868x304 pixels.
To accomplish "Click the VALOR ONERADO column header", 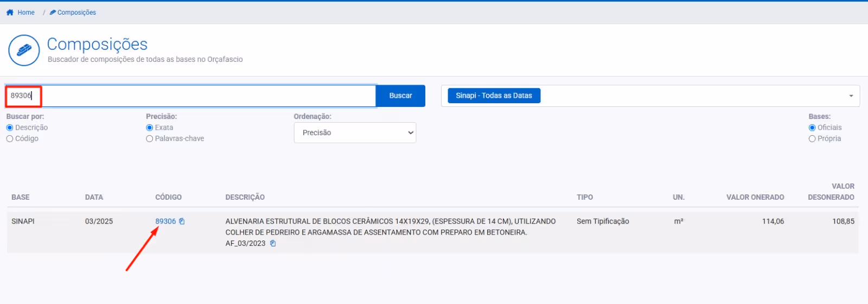I will [x=755, y=197].
